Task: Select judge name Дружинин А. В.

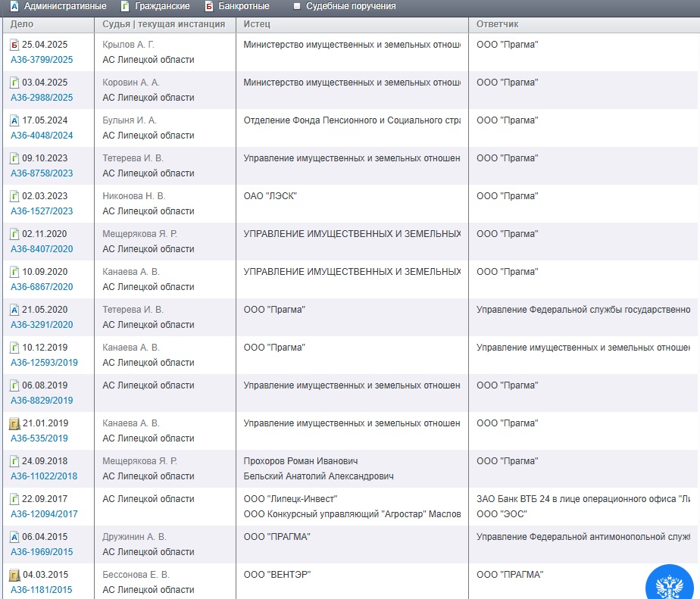Action: (134, 537)
